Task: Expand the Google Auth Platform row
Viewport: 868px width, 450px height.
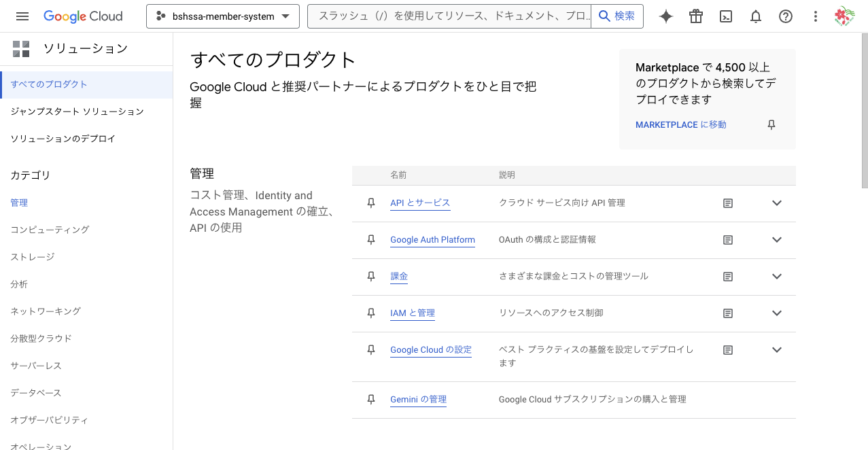Action: point(777,240)
